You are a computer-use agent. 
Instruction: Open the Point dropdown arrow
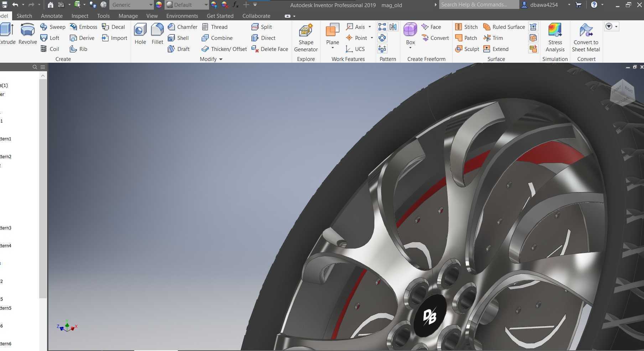pyautogui.click(x=372, y=38)
